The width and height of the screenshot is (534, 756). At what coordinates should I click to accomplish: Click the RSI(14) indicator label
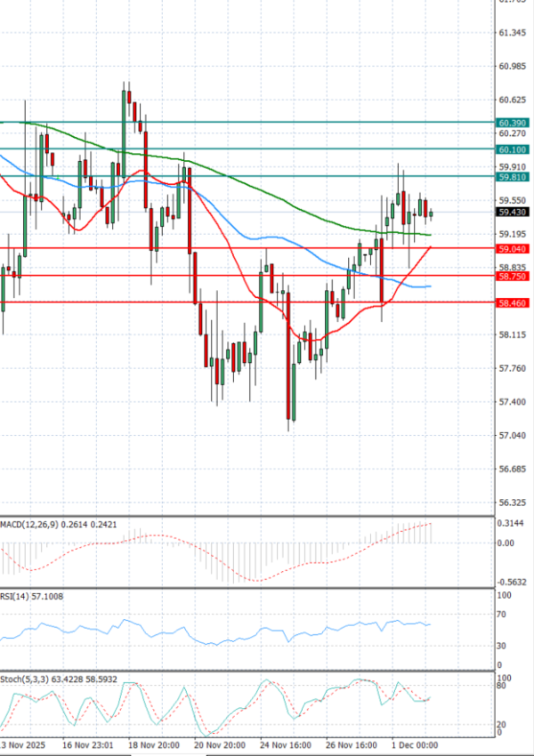pos(19,596)
